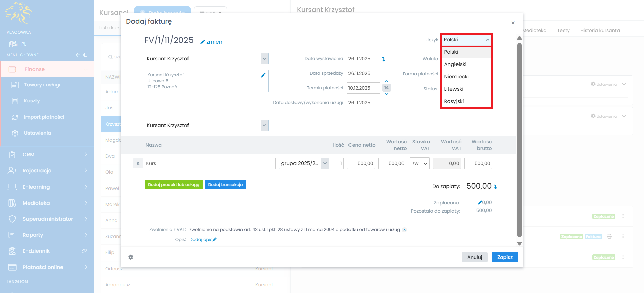Viewport: 644px width, 293px height.
Task: Click the Cena netto input field
Action: (361, 163)
